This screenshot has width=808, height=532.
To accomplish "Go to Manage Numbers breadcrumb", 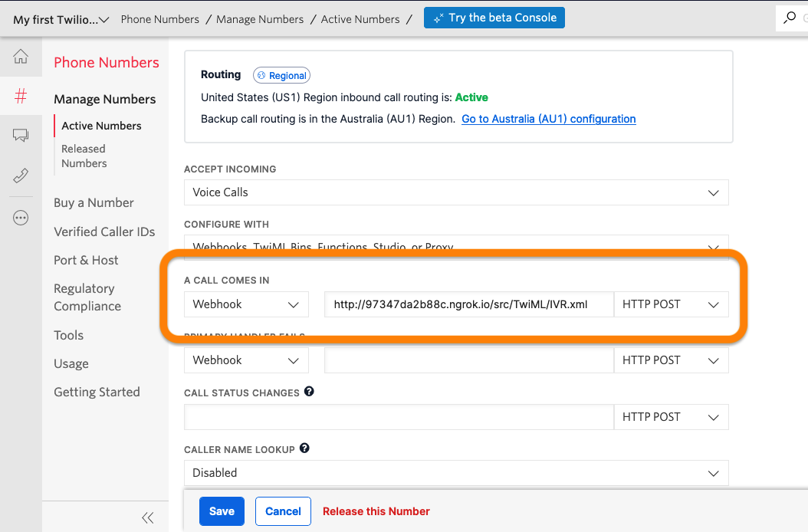I will [x=260, y=19].
